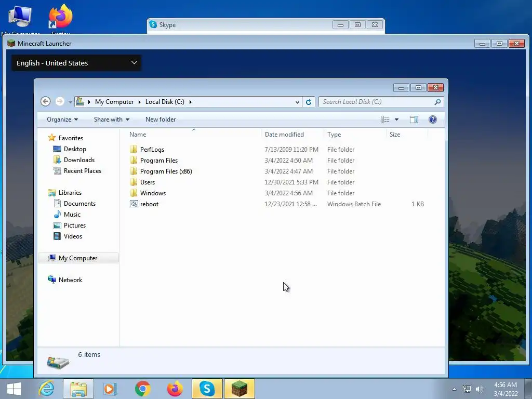This screenshot has width=532, height=399.
Task: Open the Share with menu
Action: (x=112, y=119)
